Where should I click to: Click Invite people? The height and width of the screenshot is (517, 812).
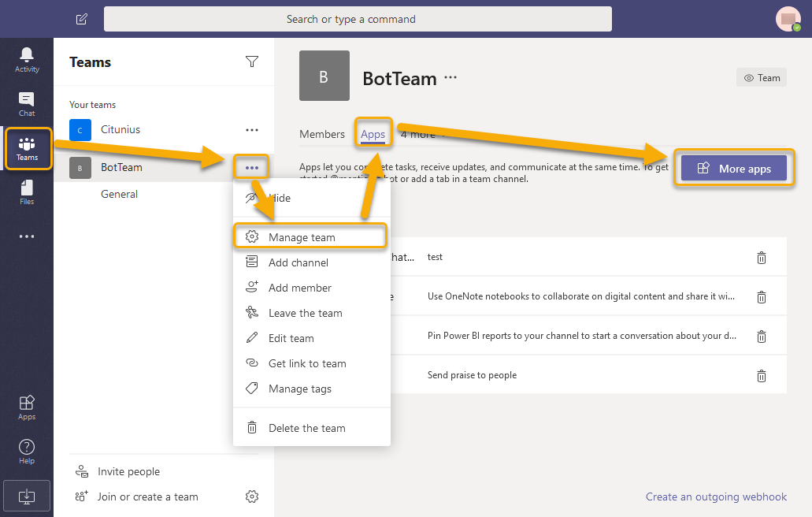coord(118,471)
